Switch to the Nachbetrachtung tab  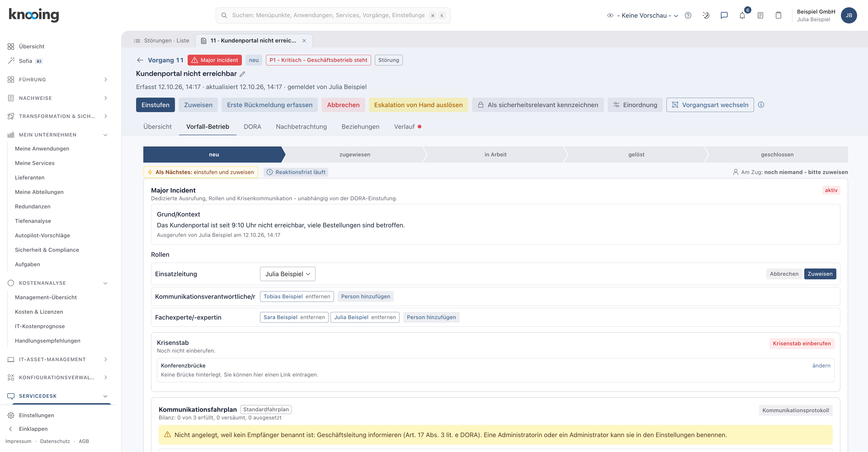pos(301,127)
